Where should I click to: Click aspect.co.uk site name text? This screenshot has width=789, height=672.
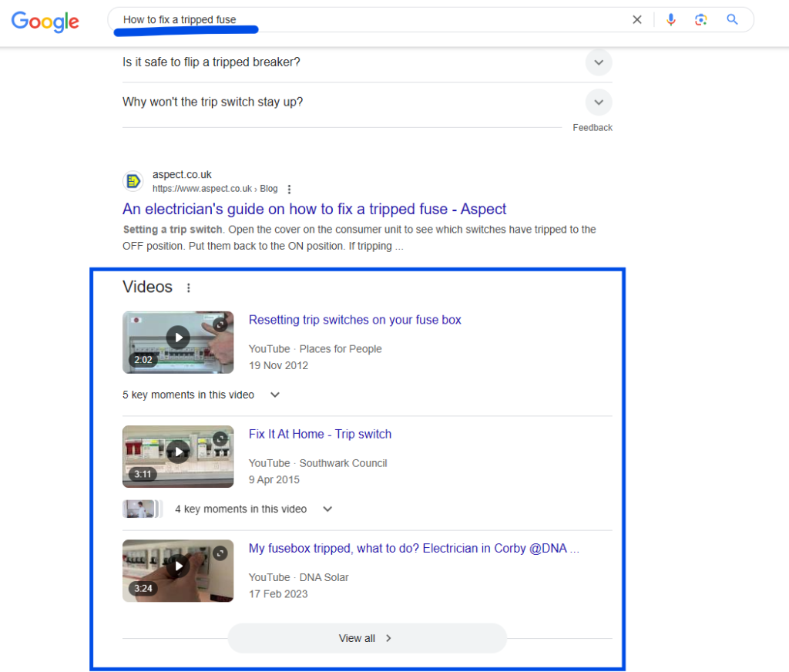pos(182,175)
